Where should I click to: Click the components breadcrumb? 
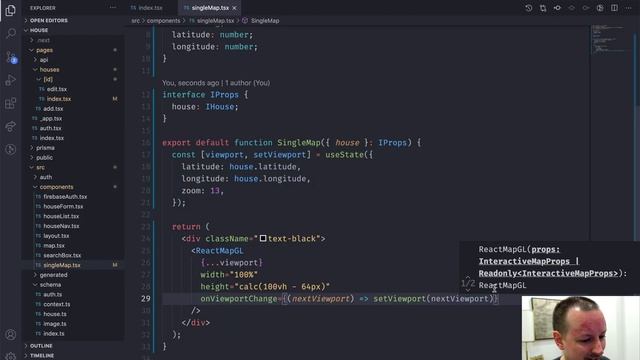[163, 20]
